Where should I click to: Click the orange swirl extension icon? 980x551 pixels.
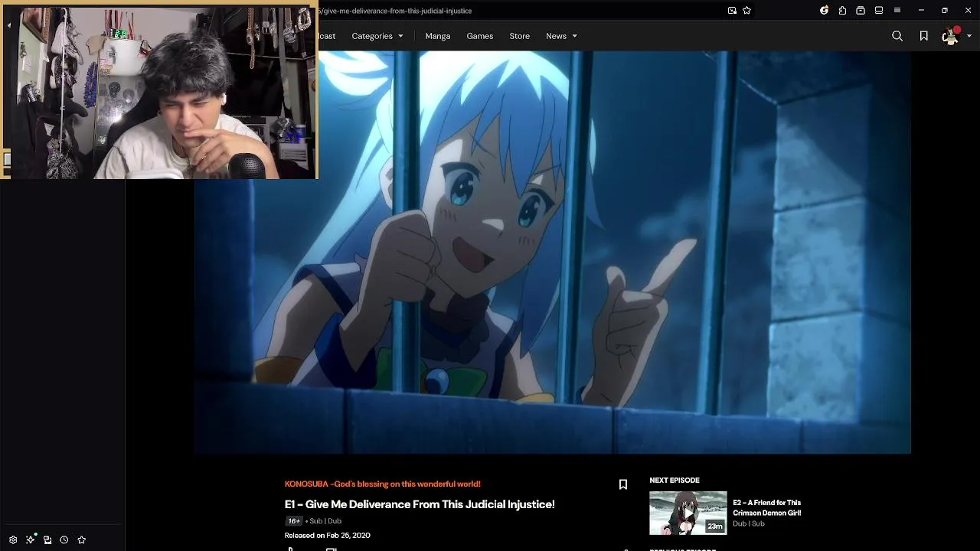[824, 11]
